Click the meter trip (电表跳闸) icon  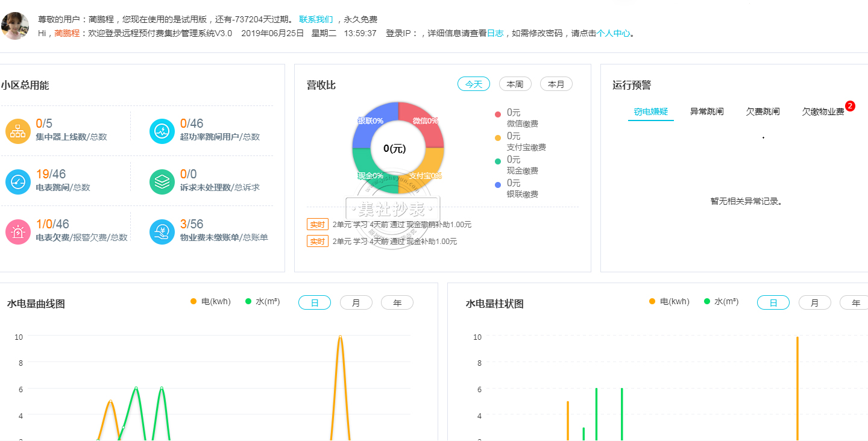(x=18, y=182)
